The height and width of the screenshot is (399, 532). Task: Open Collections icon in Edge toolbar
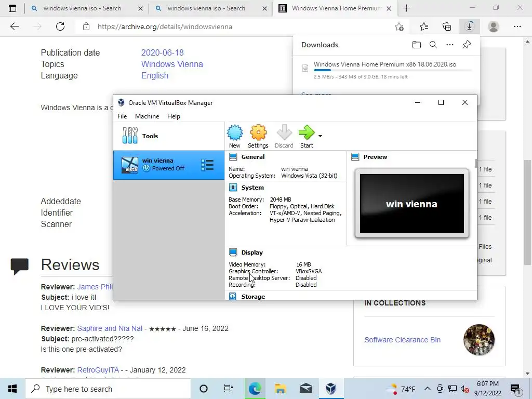click(x=447, y=26)
